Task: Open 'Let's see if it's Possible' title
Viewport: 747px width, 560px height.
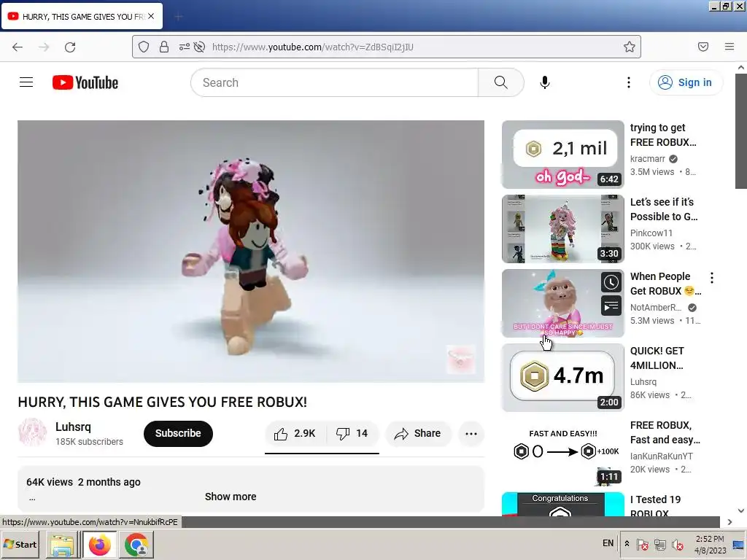Action: (x=664, y=209)
